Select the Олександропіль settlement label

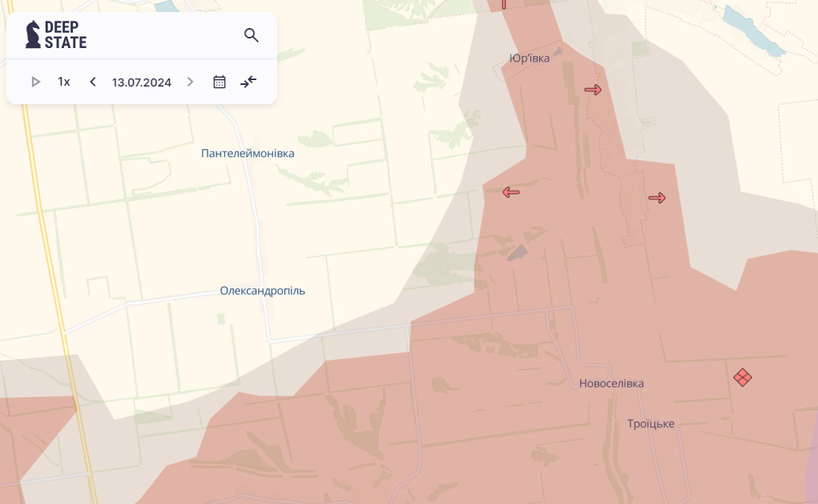[262, 291]
